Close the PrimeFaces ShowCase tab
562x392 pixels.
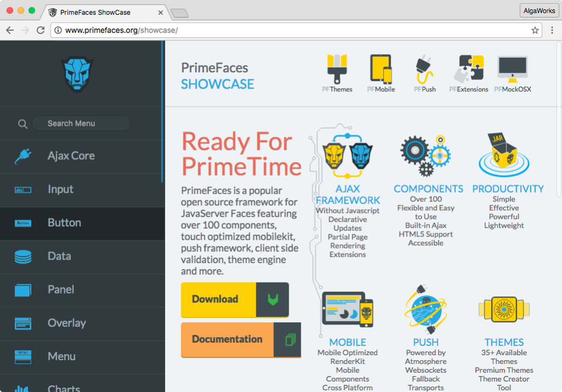(x=161, y=13)
